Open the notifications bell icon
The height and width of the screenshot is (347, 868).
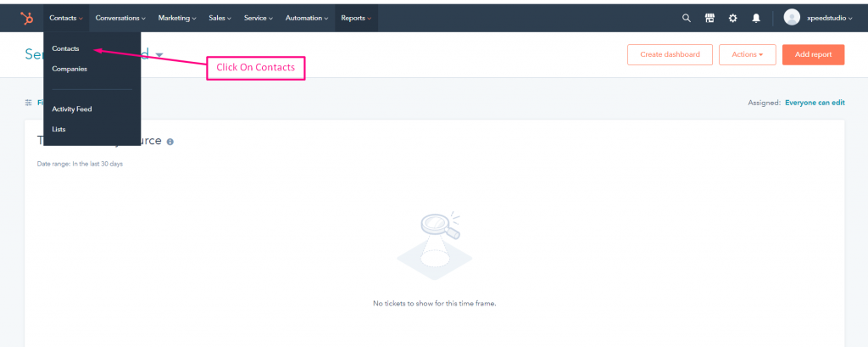click(756, 19)
